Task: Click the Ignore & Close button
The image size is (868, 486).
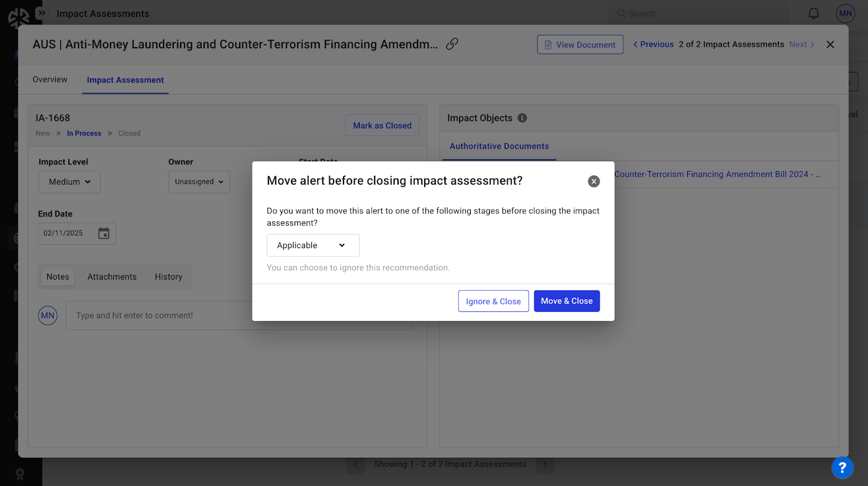Action: 493,301
